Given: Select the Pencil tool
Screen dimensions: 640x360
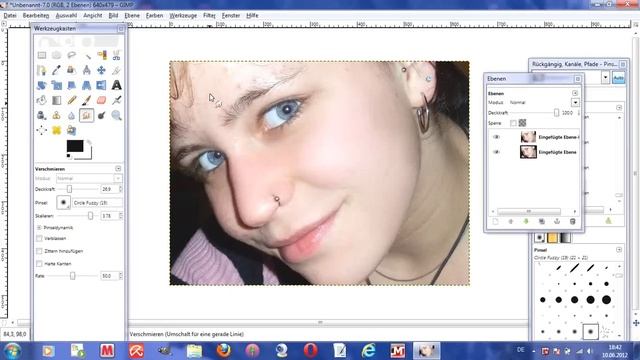Looking at the screenshot, I should click(x=71, y=100).
